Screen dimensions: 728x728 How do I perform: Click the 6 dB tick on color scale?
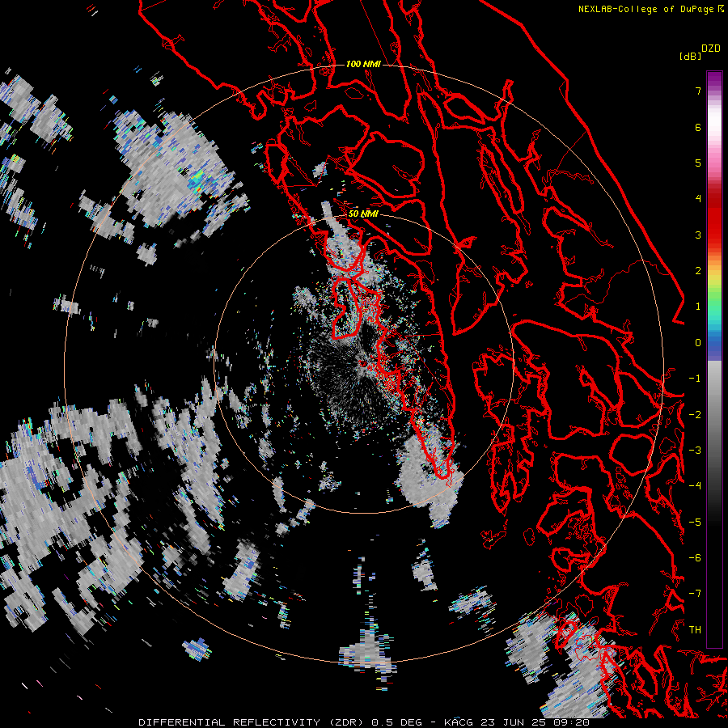[x=698, y=127]
